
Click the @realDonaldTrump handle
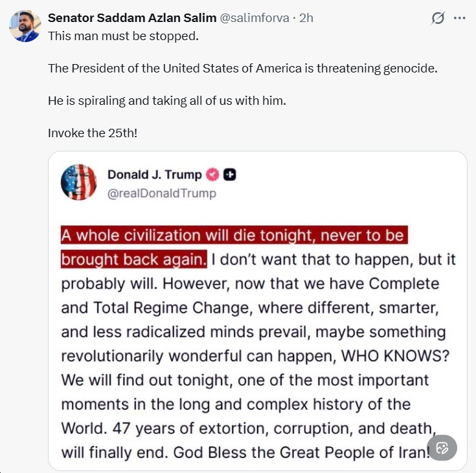[x=161, y=193]
